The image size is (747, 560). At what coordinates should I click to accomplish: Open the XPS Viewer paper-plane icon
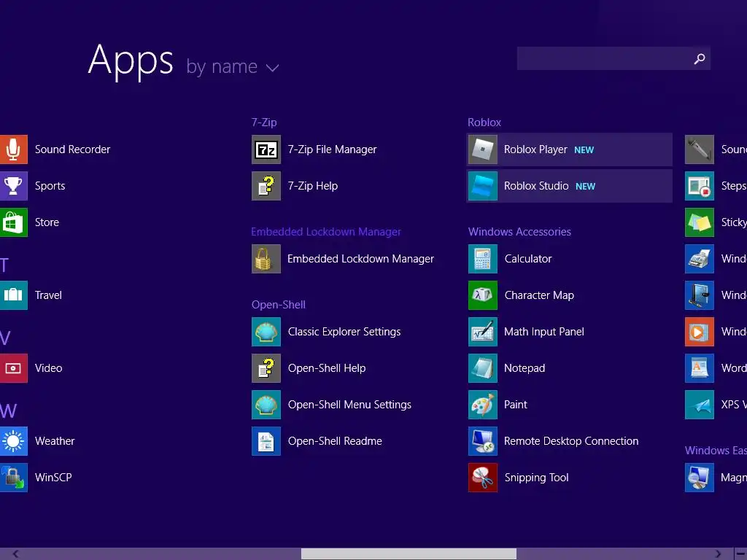click(x=700, y=405)
